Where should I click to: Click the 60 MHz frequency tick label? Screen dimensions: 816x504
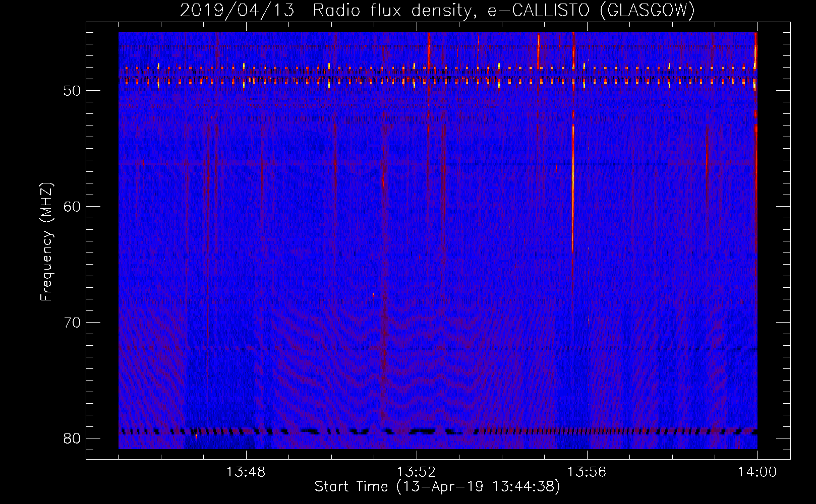pyautogui.click(x=72, y=207)
